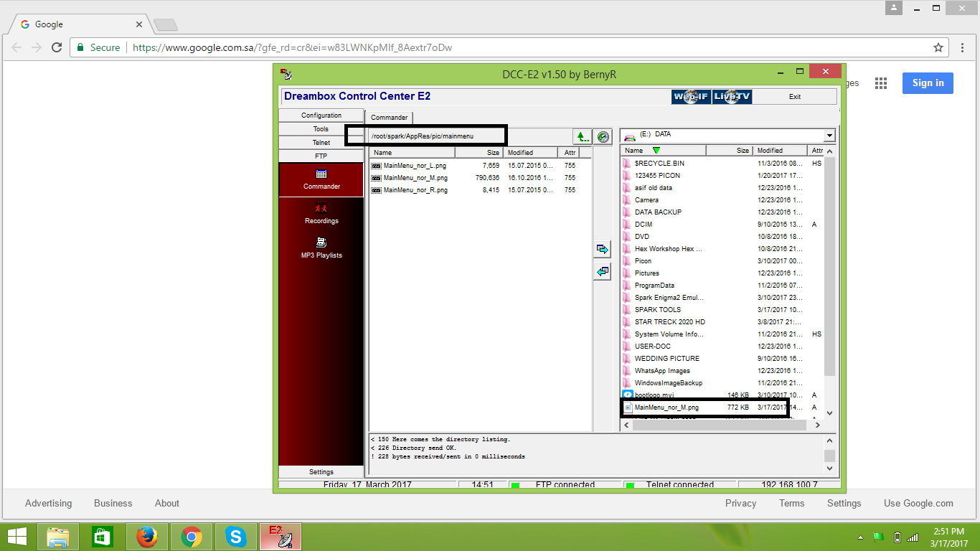The image size is (980, 551).
Task: Open the Configuration section
Action: (321, 116)
